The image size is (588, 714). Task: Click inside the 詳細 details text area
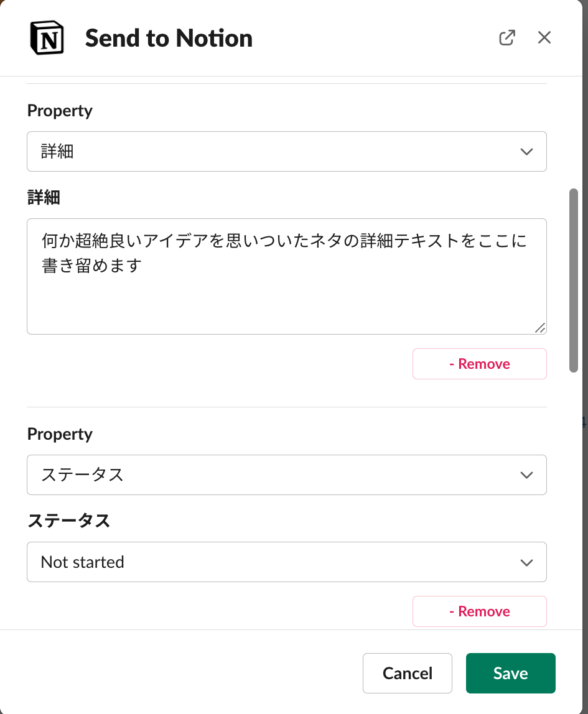[x=286, y=277]
